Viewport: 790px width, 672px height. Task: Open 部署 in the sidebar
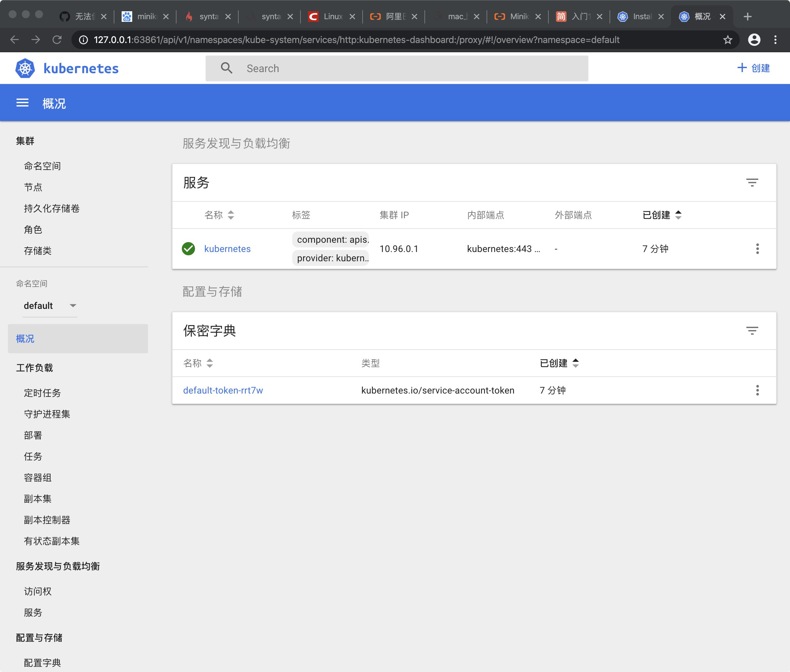pos(33,435)
